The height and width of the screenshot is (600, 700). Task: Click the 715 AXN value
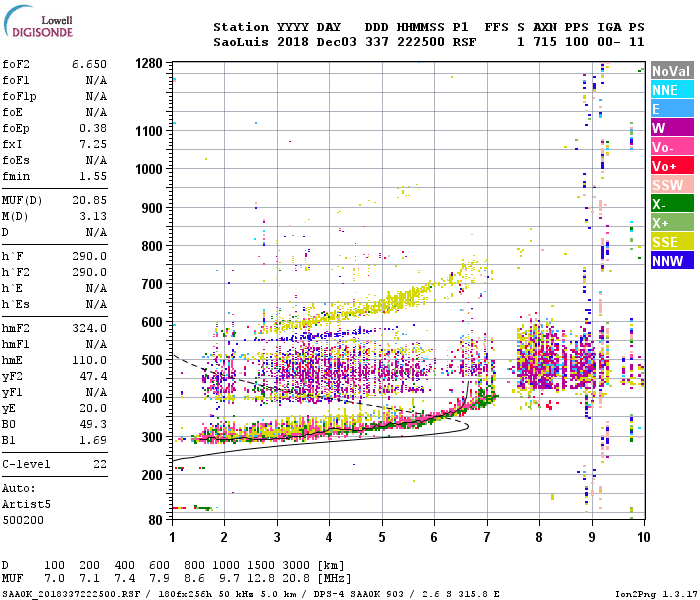[x=545, y=42]
